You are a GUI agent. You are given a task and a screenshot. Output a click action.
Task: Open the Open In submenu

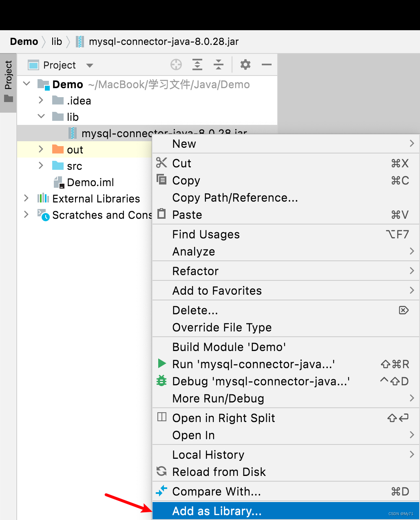(x=286, y=435)
